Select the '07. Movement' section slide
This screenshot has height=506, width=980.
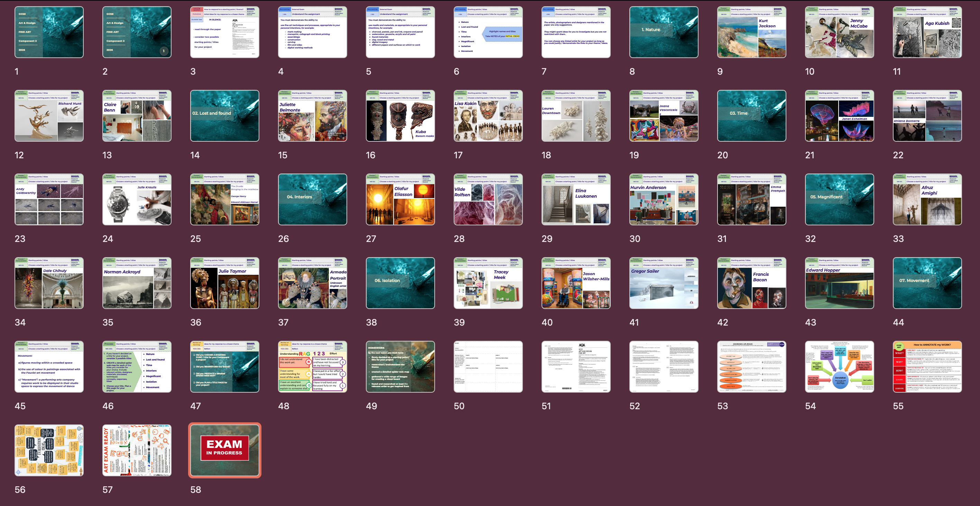[927, 283]
